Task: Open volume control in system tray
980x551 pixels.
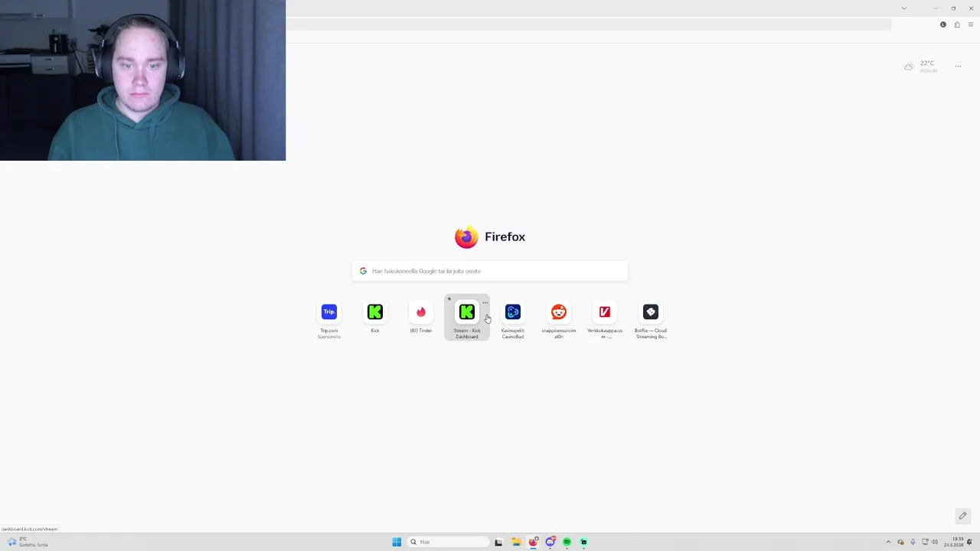Action: click(934, 542)
